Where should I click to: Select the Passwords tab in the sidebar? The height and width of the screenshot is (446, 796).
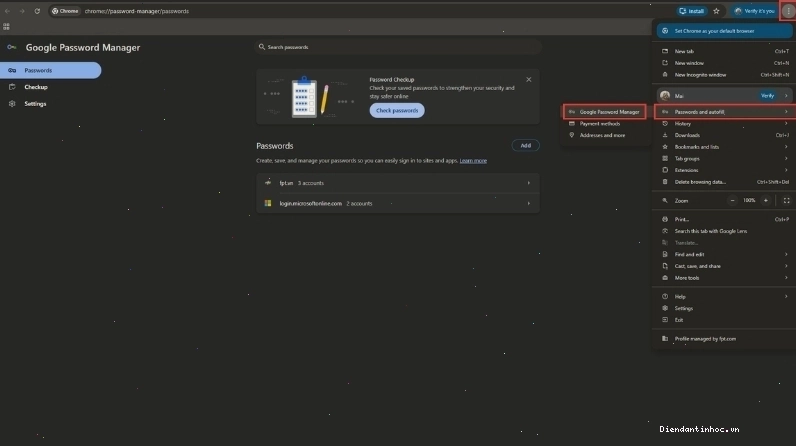pyautogui.click(x=50, y=71)
